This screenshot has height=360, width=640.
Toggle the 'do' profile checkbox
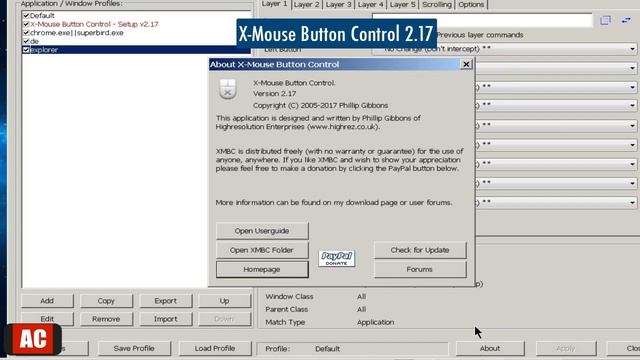tap(26, 41)
